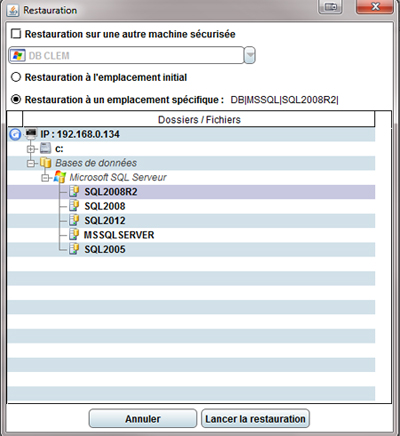
Task: Select the SQL2008R2 instance row
Action: [x=191, y=192]
